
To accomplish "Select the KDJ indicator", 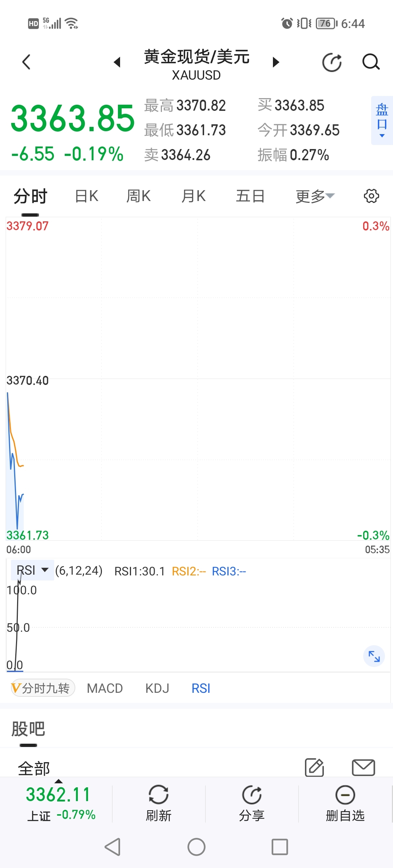I will pos(157,688).
